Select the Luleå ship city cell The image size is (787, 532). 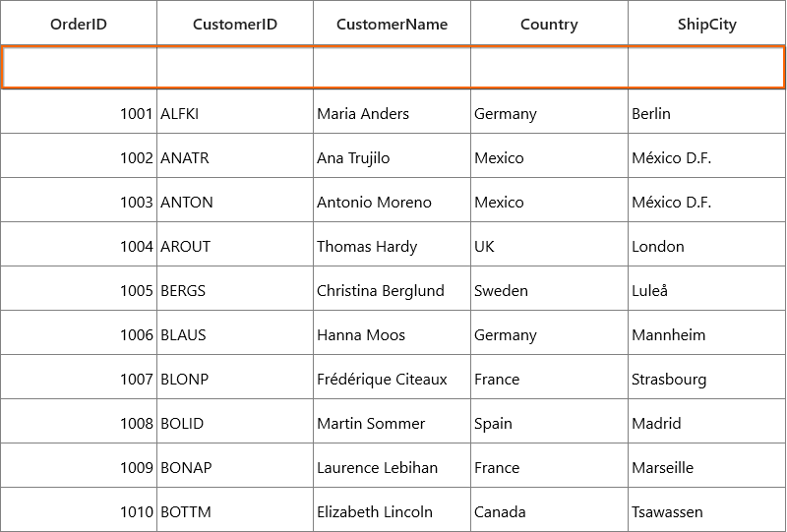tap(706, 288)
